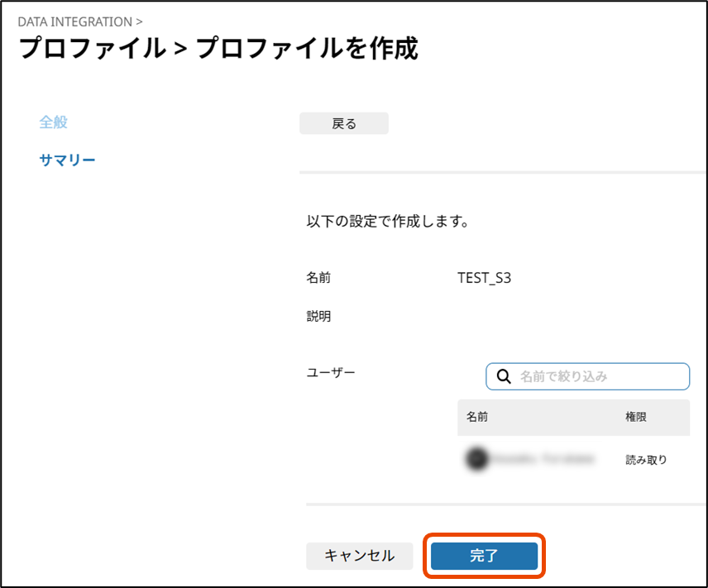The image size is (708, 588).
Task: Click the 権限 column header
Action: (636, 416)
